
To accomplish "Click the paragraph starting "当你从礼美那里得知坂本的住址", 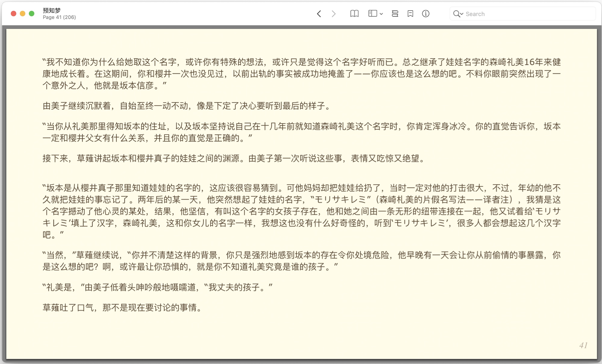I will click(x=301, y=132).
